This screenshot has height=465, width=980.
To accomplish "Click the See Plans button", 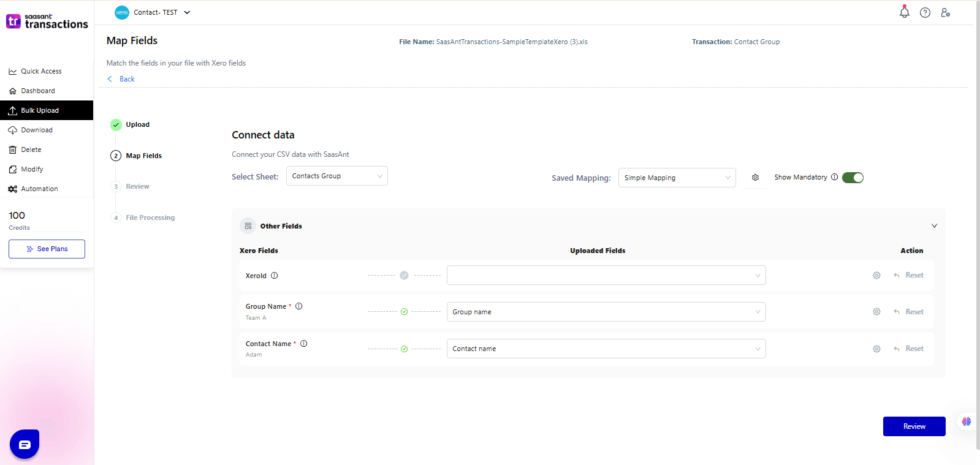I will (x=47, y=249).
